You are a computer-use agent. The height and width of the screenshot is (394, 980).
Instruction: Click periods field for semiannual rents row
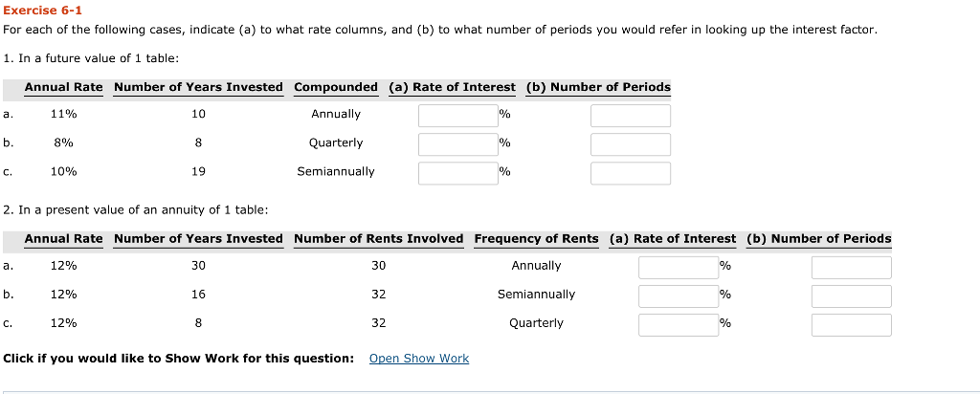[851, 295]
